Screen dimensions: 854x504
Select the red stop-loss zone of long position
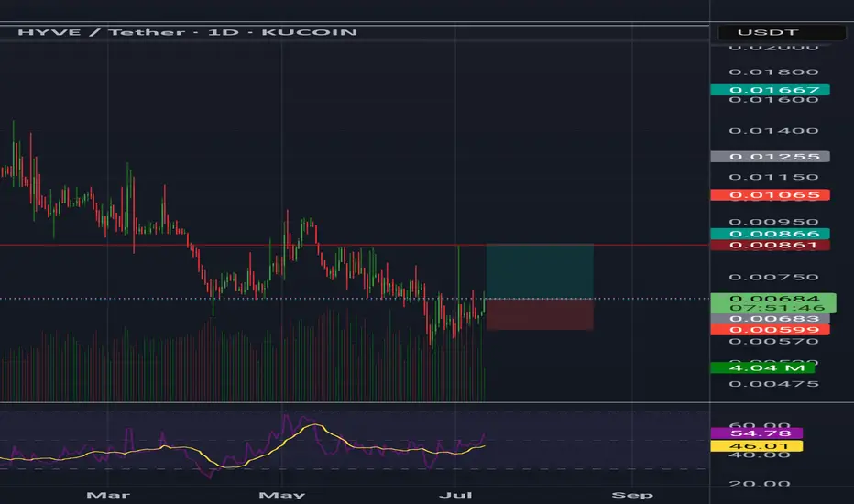tap(540, 314)
